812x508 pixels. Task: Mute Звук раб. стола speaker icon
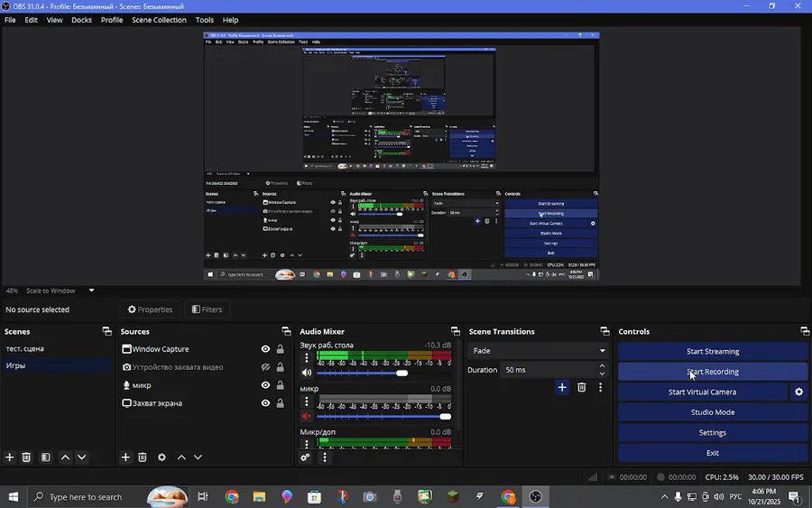click(x=307, y=373)
